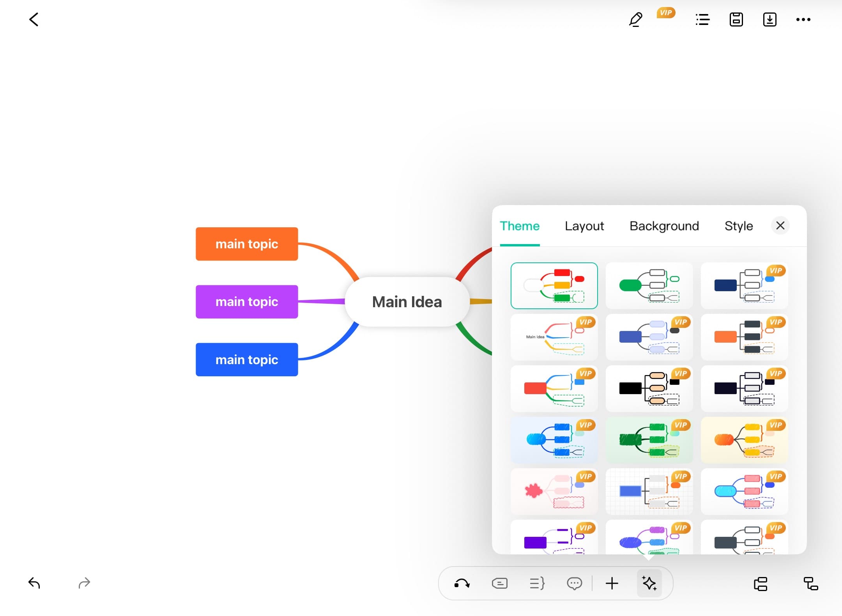This screenshot has width=842, height=616.
Task: Add a relationship line connector
Action: (x=462, y=584)
